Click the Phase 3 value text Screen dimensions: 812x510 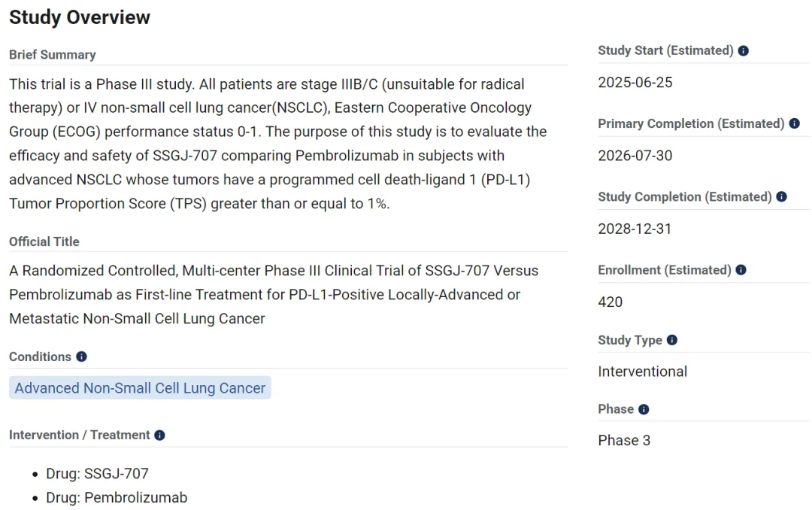[624, 441]
